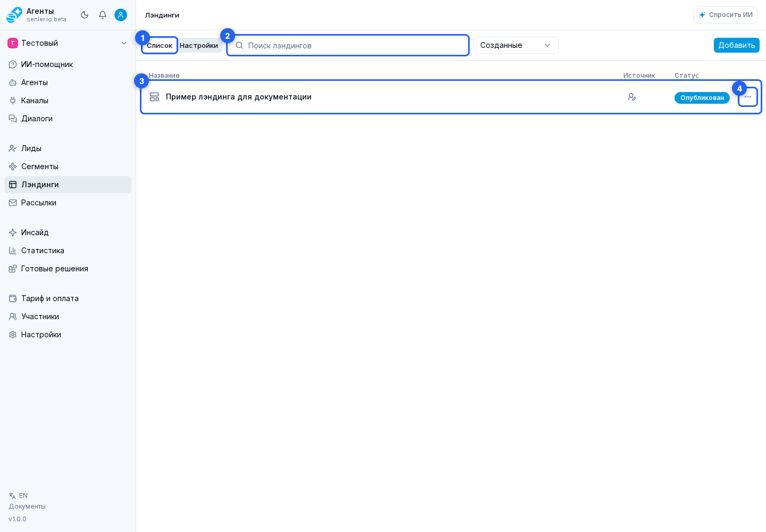Click the source user icon in row
The image size is (766, 532).
pyautogui.click(x=632, y=97)
